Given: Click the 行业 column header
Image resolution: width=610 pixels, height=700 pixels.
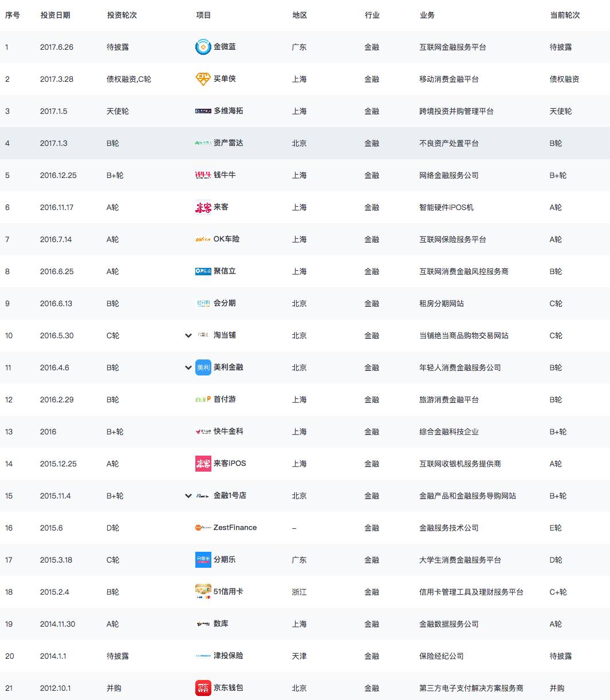Looking at the screenshot, I should 372,15.
